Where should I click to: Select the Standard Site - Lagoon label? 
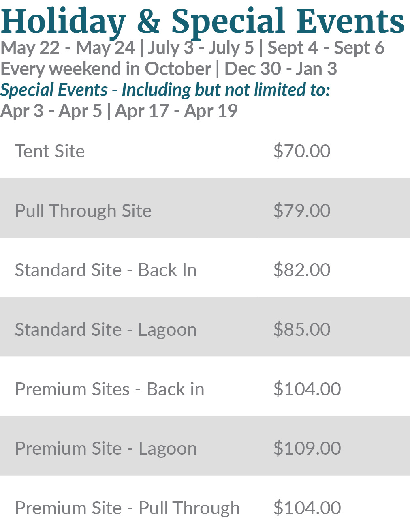coord(106,330)
